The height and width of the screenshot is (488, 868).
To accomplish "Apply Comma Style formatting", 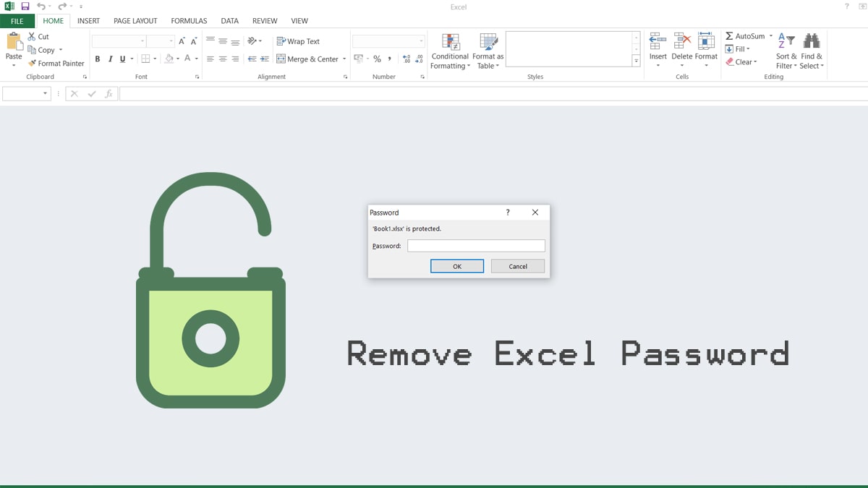I will point(390,59).
